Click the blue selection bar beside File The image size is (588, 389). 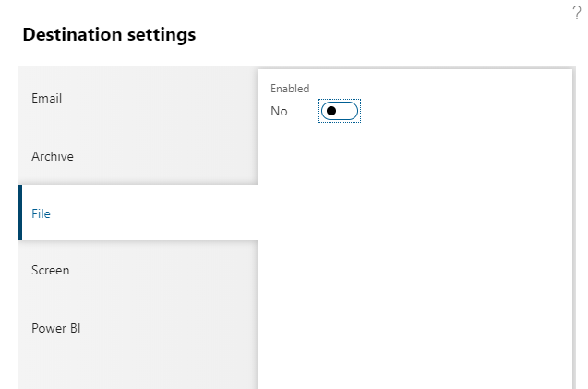point(19,213)
